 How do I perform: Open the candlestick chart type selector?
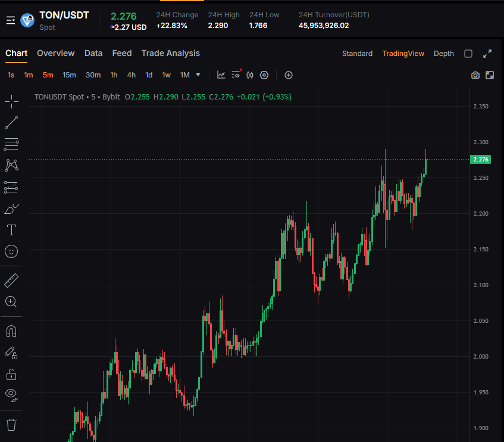pos(250,75)
